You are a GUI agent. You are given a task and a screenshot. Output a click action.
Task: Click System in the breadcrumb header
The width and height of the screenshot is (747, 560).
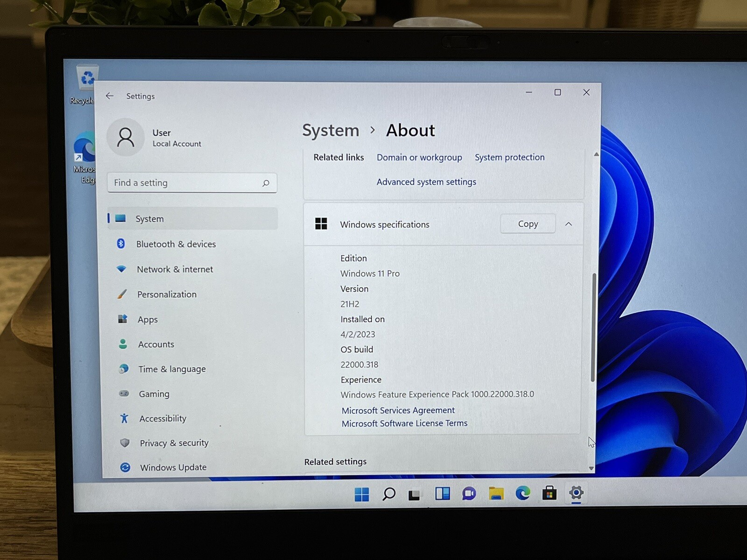(331, 131)
